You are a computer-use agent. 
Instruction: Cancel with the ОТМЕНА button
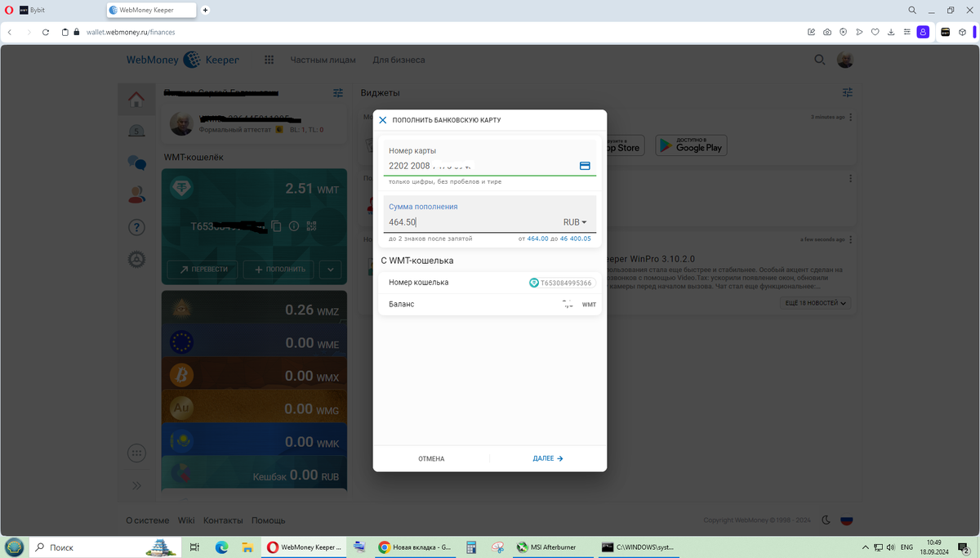point(431,458)
